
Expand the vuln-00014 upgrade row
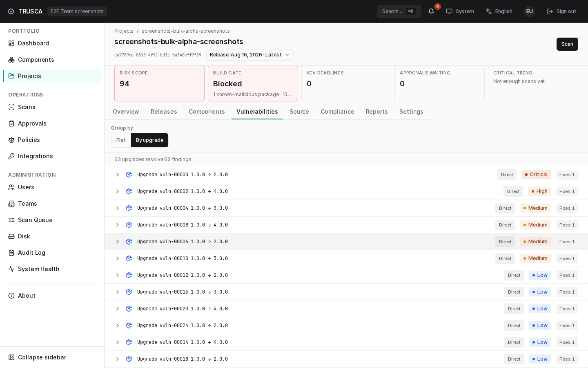coord(118,342)
